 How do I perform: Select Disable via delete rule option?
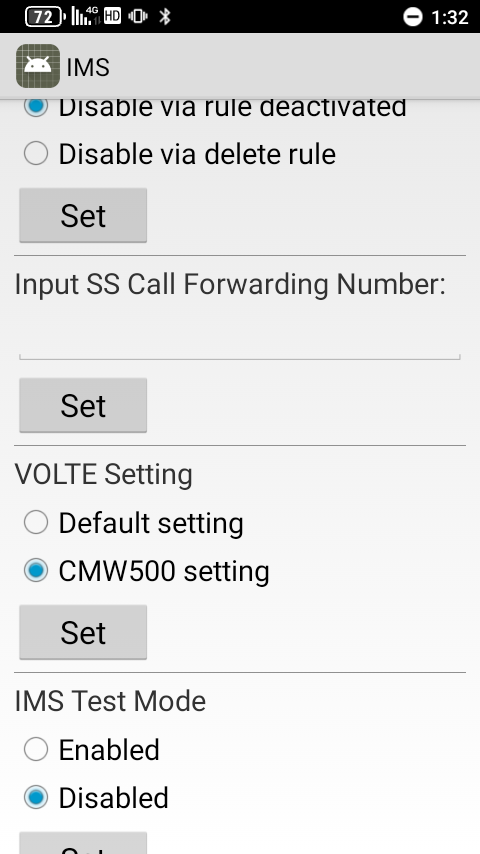[180, 154]
